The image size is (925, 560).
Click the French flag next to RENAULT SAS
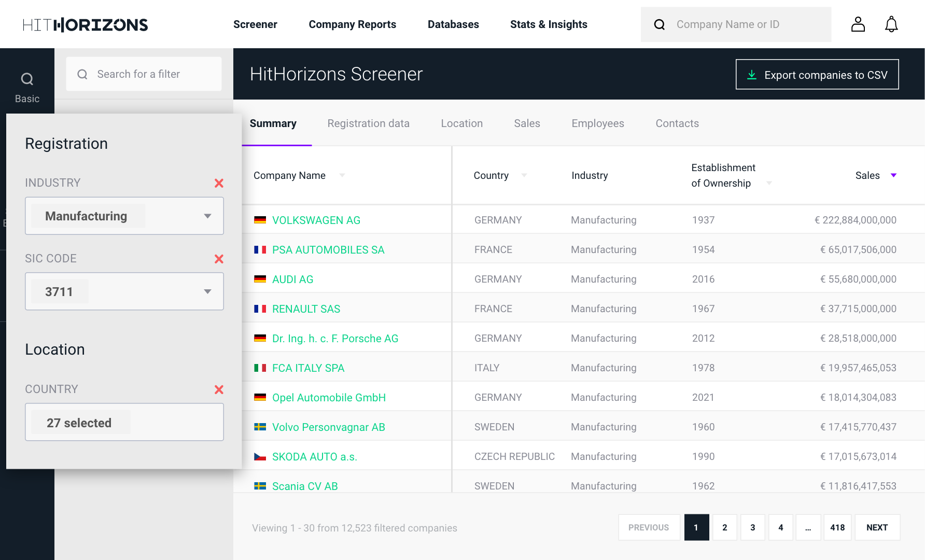260,309
